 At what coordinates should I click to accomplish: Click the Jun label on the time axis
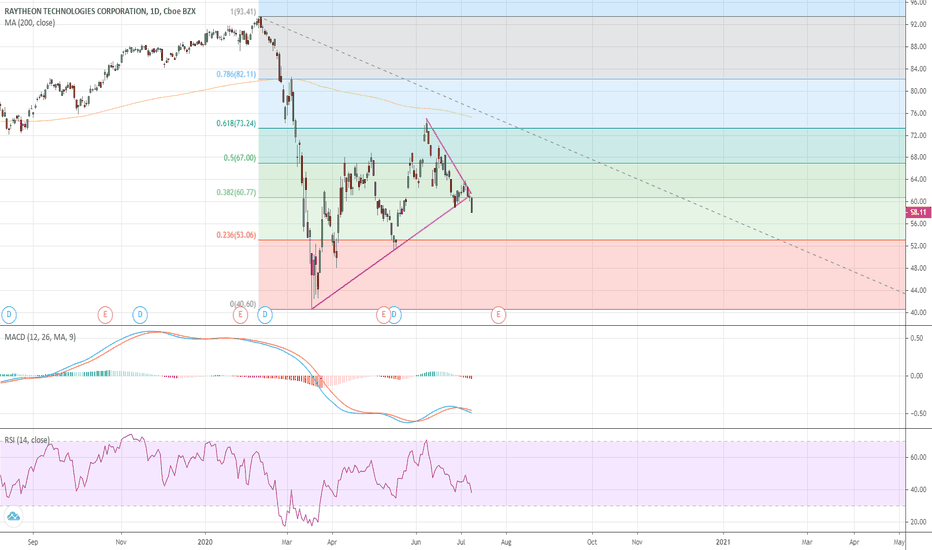point(416,542)
